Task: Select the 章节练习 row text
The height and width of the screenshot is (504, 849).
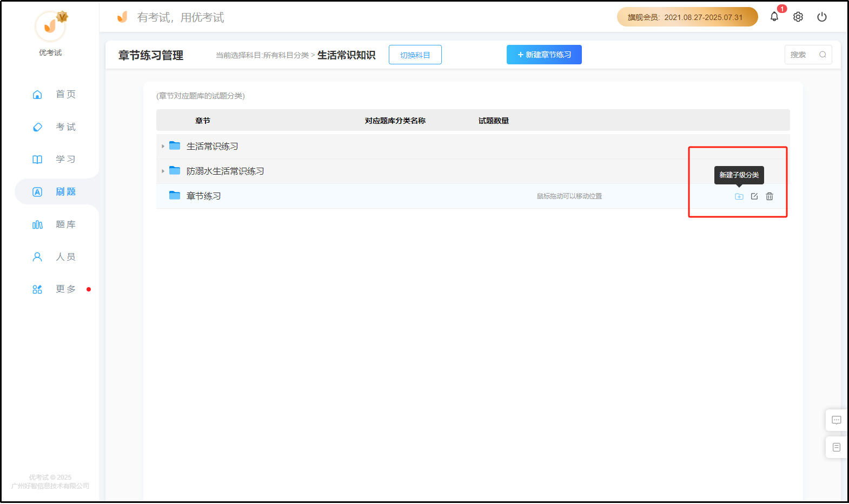Action: (204, 196)
